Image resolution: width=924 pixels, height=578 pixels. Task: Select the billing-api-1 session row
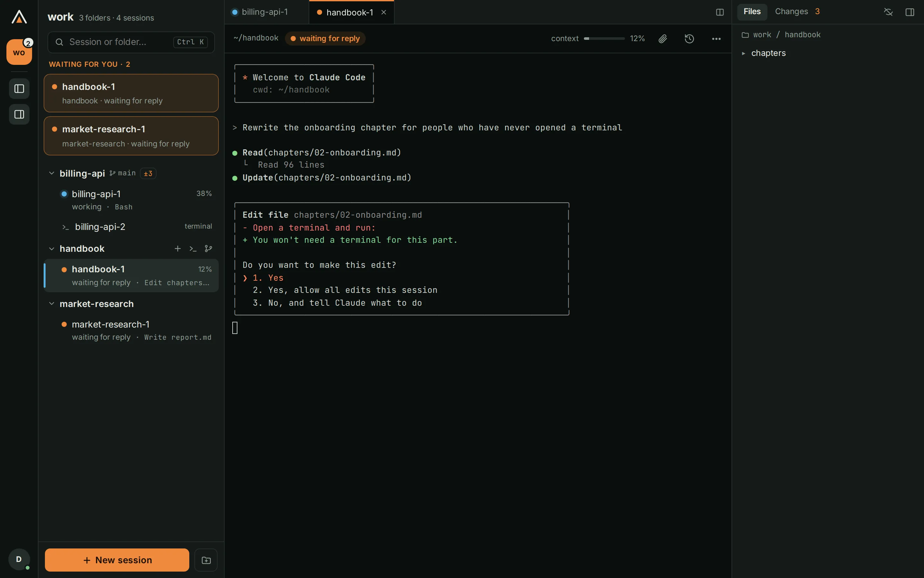coord(131,200)
